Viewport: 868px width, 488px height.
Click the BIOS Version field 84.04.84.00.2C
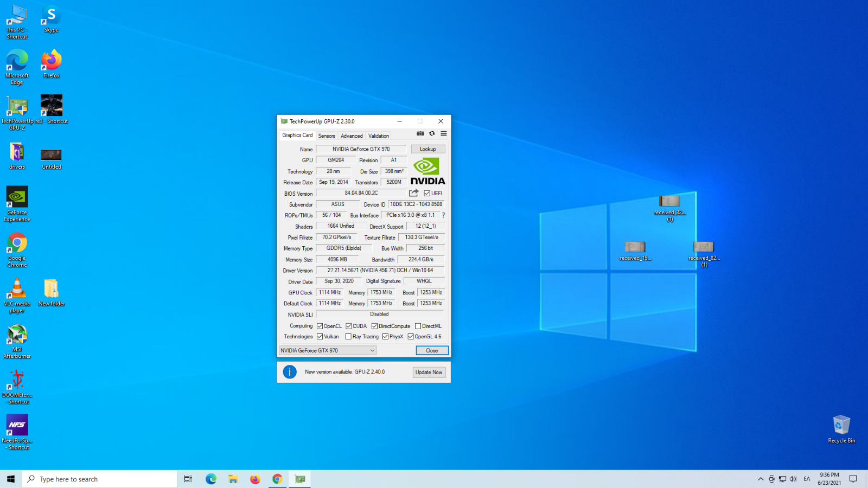pyautogui.click(x=361, y=193)
